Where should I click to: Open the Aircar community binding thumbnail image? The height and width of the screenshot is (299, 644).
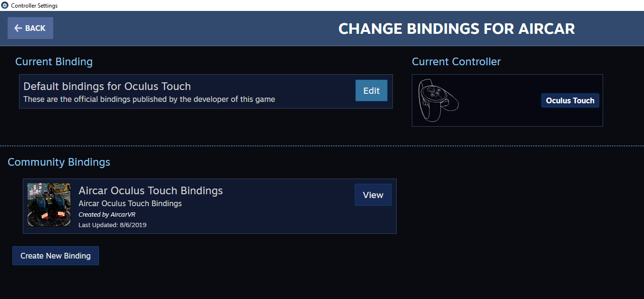(49, 205)
